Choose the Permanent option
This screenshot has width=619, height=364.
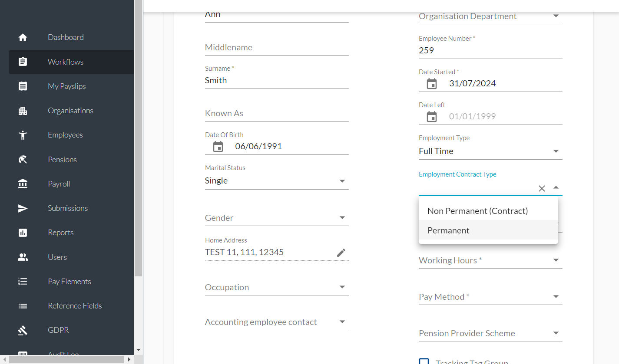(488, 230)
